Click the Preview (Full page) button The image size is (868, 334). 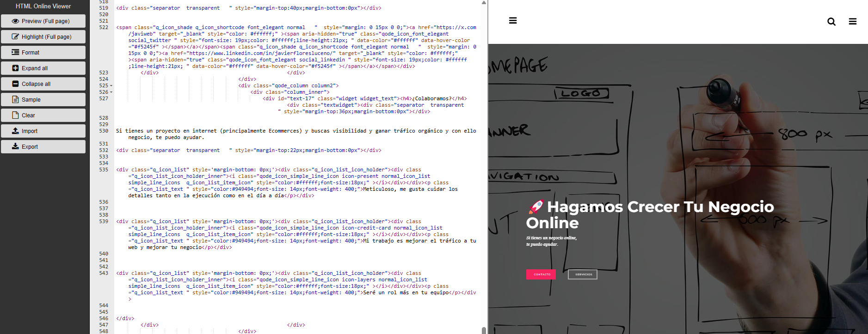[x=43, y=21]
